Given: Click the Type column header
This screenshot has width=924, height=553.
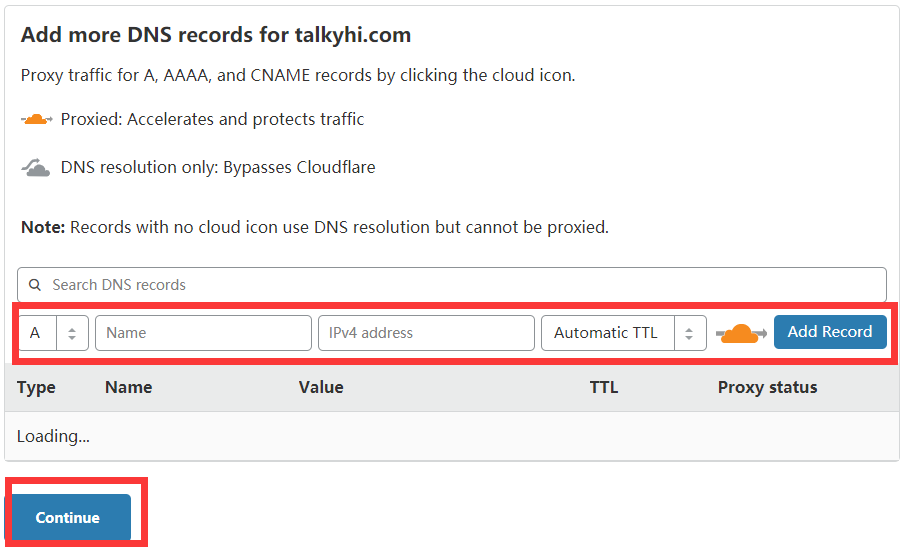Looking at the screenshot, I should (x=37, y=388).
